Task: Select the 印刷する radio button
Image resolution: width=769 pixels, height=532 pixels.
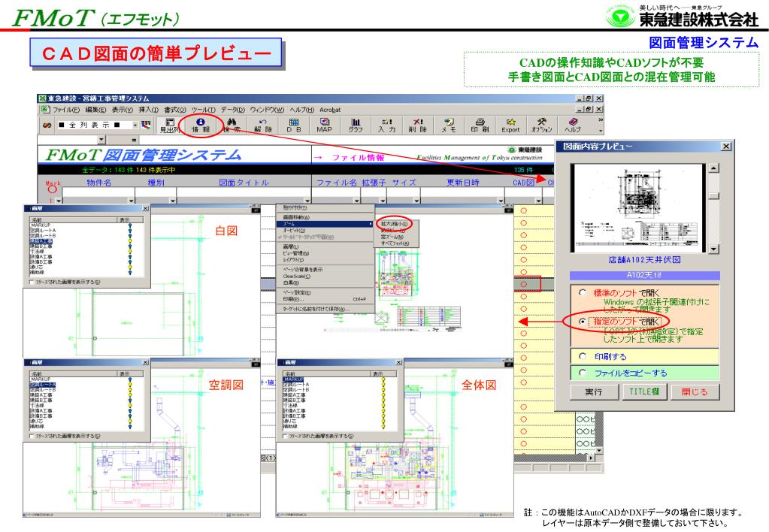Action: pos(583,356)
